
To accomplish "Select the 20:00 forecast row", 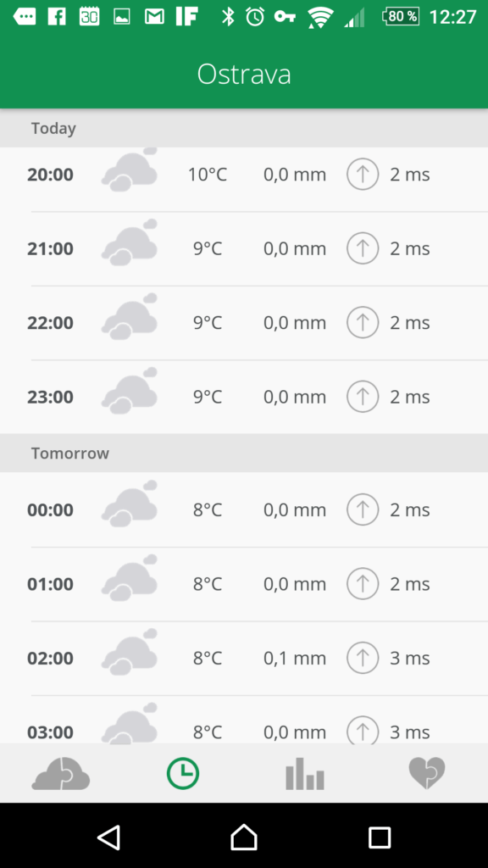I will [244, 175].
